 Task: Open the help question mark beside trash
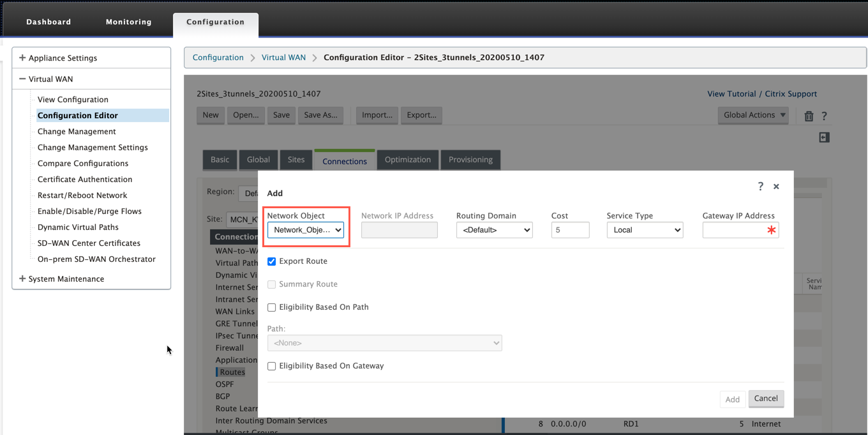(824, 116)
